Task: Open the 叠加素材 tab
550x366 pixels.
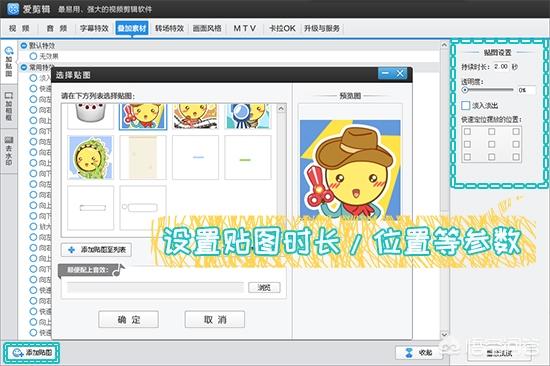Action: click(132, 28)
